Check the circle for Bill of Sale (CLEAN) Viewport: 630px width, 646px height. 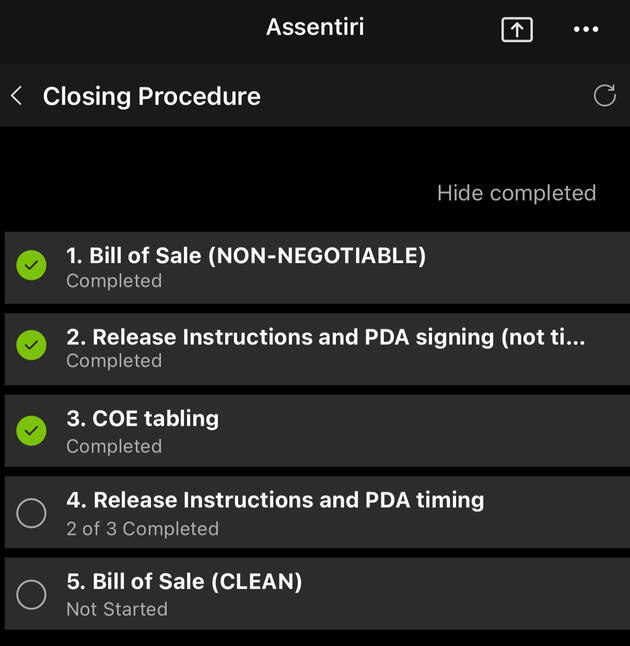point(32,594)
